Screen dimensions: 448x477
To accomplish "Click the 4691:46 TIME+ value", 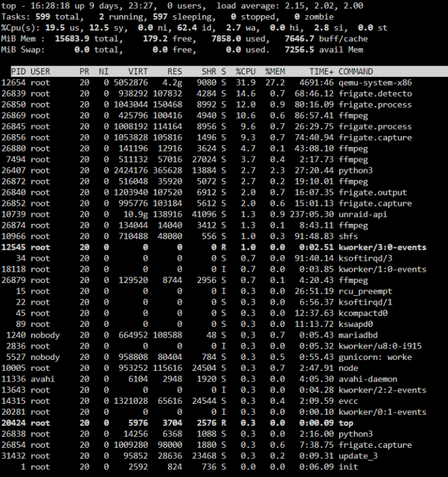I will (316, 83).
